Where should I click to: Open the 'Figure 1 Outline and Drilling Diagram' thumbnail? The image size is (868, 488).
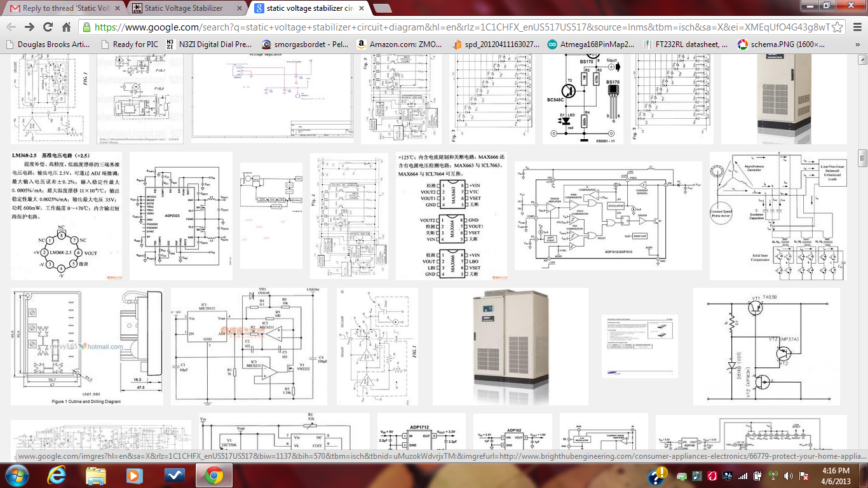click(87, 346)
